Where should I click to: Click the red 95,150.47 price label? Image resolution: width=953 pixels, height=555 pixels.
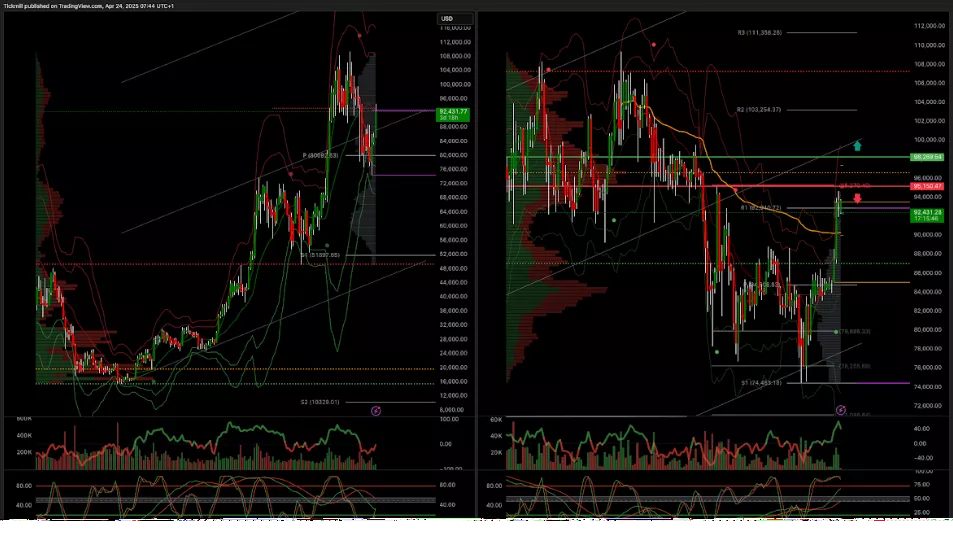pos(926,186)
